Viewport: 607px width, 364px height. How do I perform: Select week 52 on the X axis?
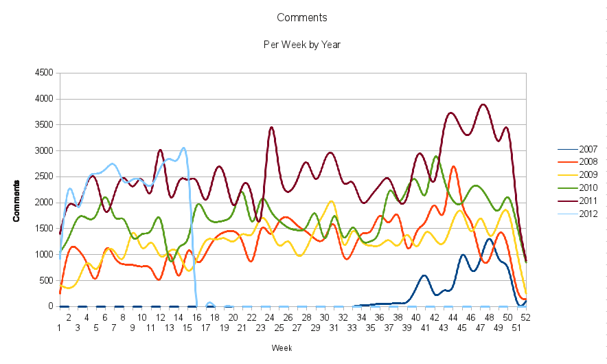click(x=526, y=318)
